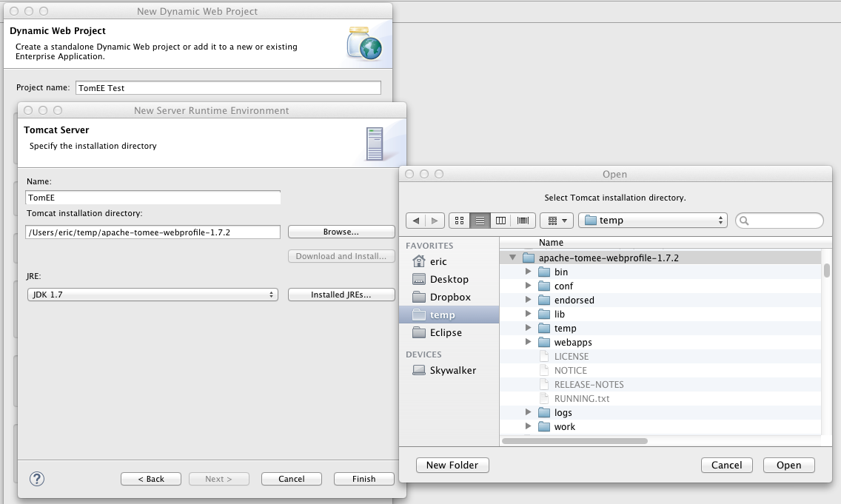Expand the bin folder
Screen dimensions: 841x504
pyautogui.click(x=529, y=272)
